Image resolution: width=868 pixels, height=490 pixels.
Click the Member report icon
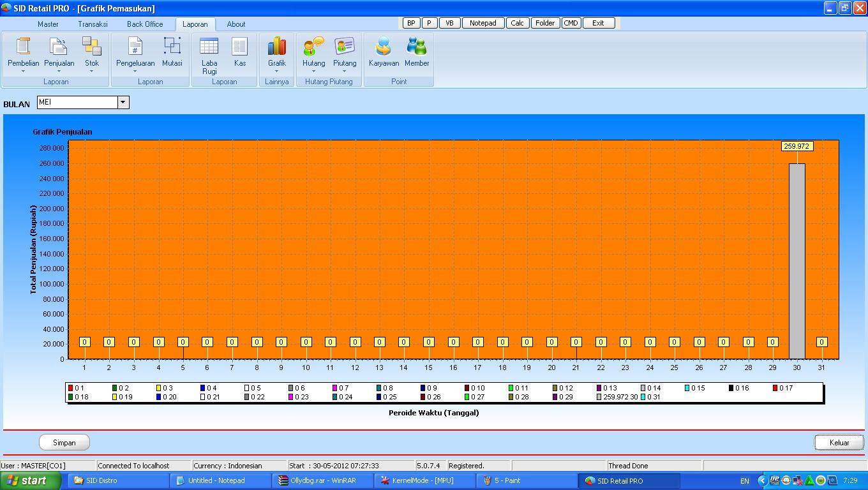pos(417,47)
